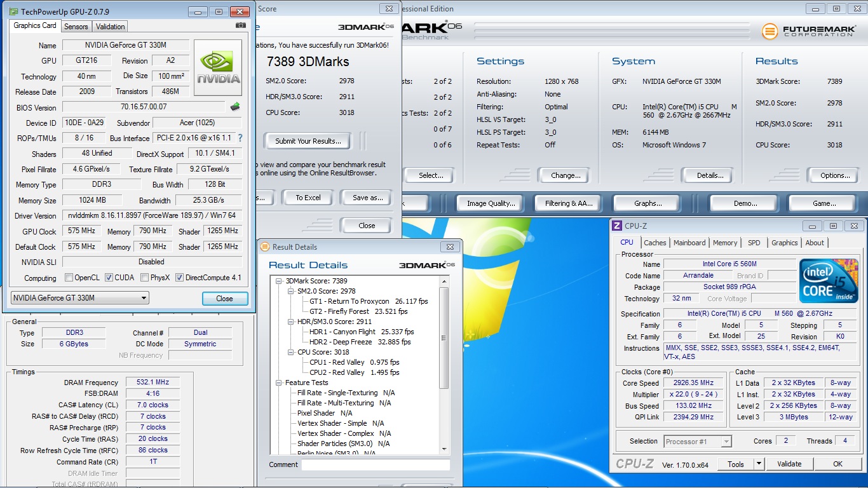Click the Image Quality button
This screenshot has height=488, width=868.
[491, 203]
